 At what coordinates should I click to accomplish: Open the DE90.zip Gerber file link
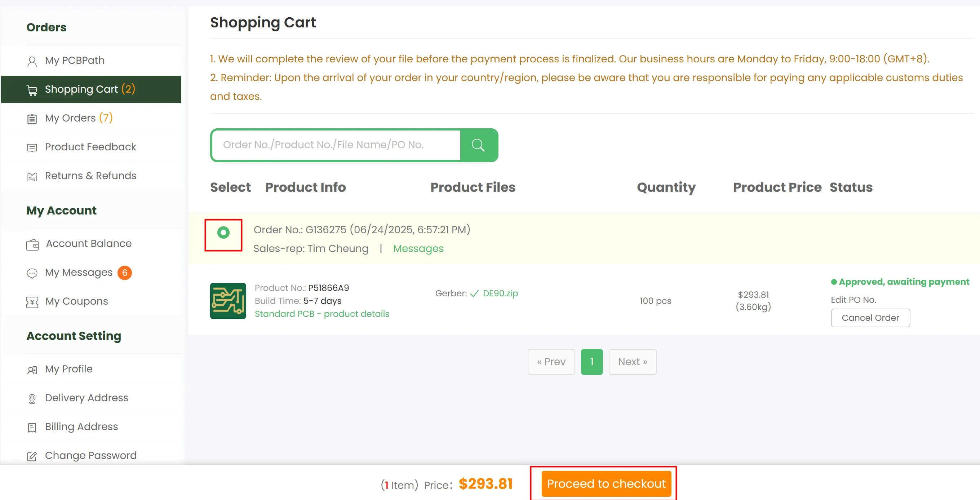tap(500, 293)
